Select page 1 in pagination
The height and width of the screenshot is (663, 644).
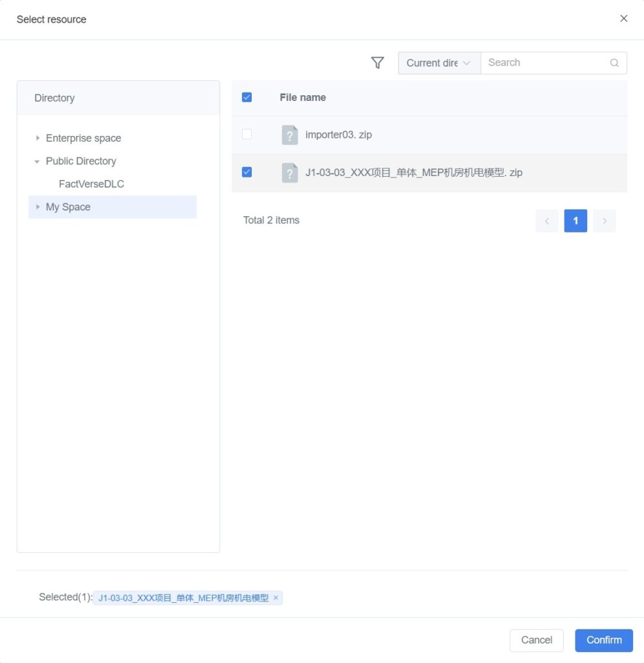575,221
